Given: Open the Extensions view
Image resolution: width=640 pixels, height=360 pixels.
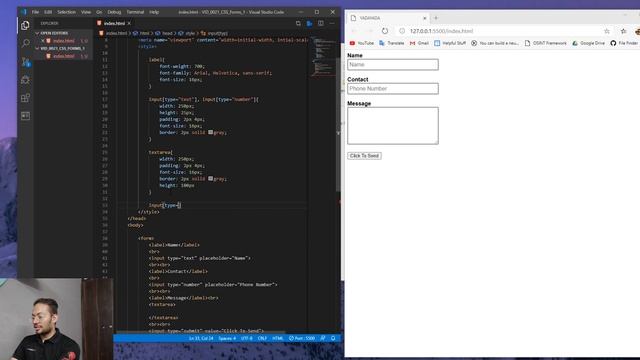Looking at the screenshot, I should pyautogui.click(x=25, y=98).
